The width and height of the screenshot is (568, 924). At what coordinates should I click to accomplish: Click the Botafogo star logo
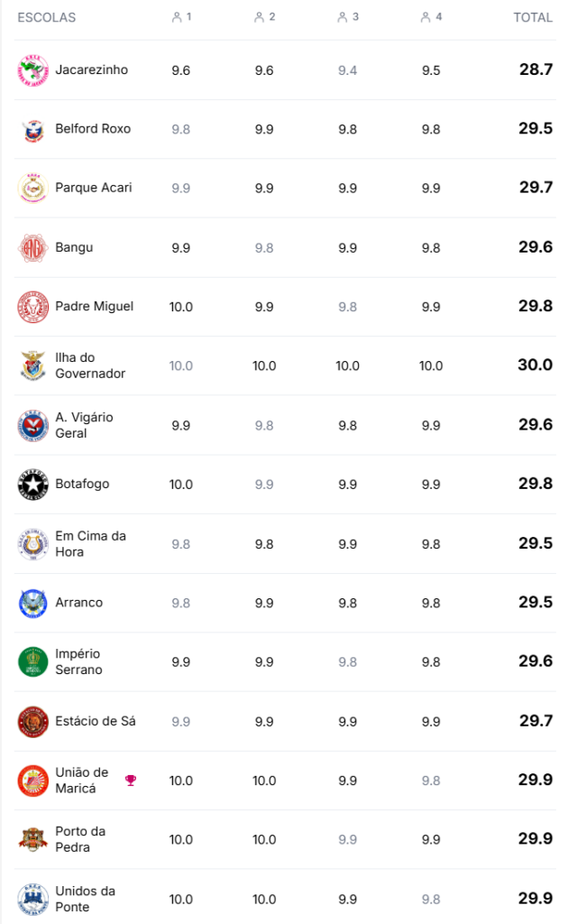coord(32,485)
